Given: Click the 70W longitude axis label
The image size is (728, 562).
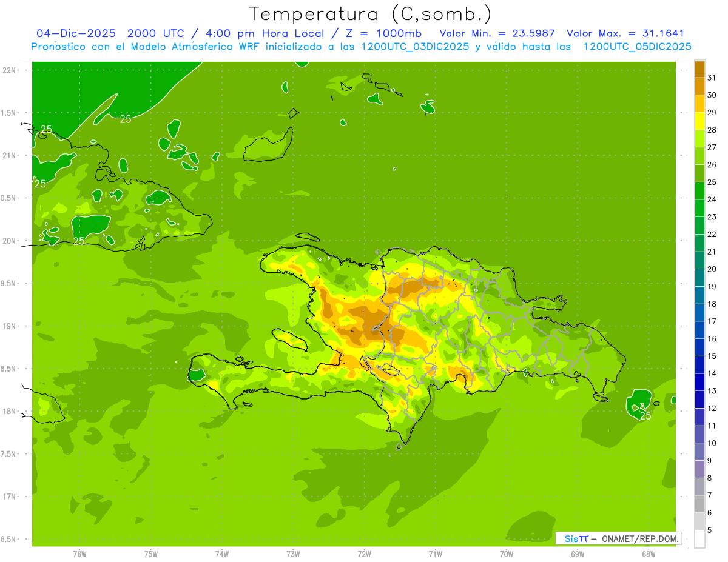Looking at the screenshot, I should (x=506, y=554).
